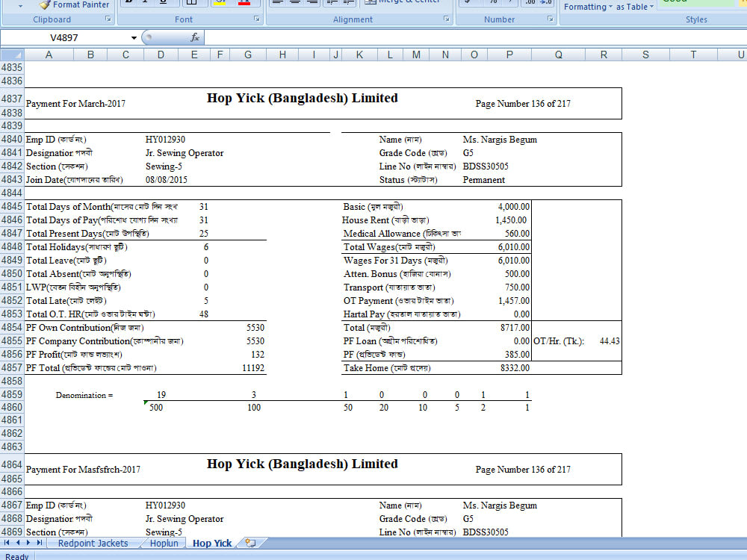Click the name Ms. Nargis Begum in row 4840
The image size is (747, 560).
coord(500,140)
